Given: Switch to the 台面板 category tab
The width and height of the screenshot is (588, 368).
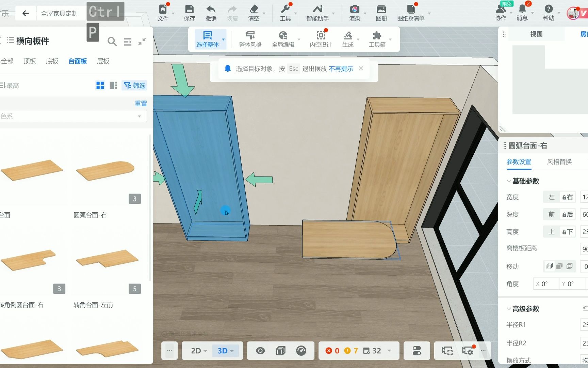Looking at the screenshot, I should [x=78, y=61].
